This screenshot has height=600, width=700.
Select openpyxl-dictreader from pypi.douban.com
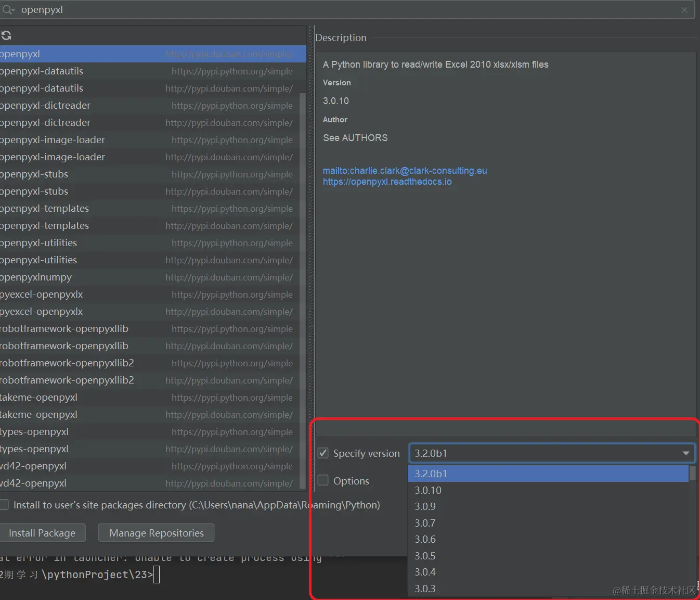tap(150, 123)
